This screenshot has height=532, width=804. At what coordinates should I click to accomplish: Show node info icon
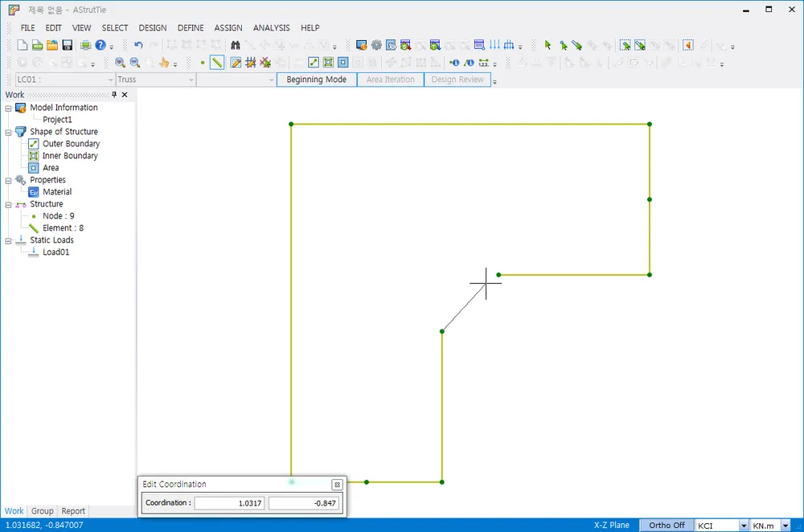pyautogui.click(x=454, y=63)
